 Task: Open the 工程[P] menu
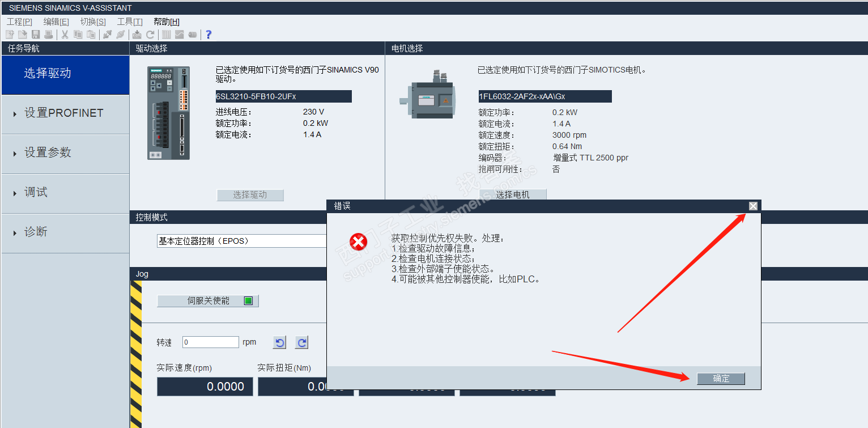click(x=19, y=22)
